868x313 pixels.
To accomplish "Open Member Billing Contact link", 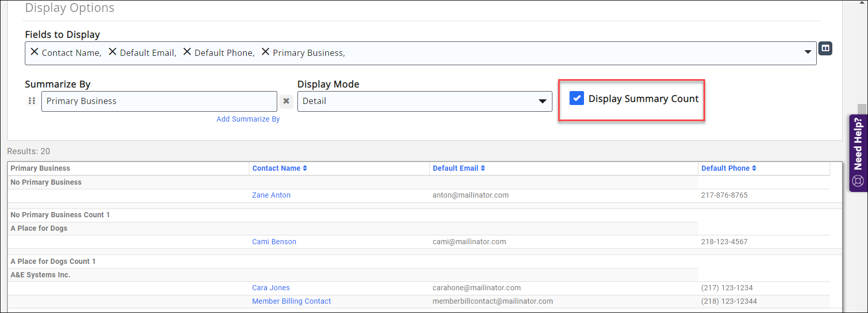I will [291, 301].
